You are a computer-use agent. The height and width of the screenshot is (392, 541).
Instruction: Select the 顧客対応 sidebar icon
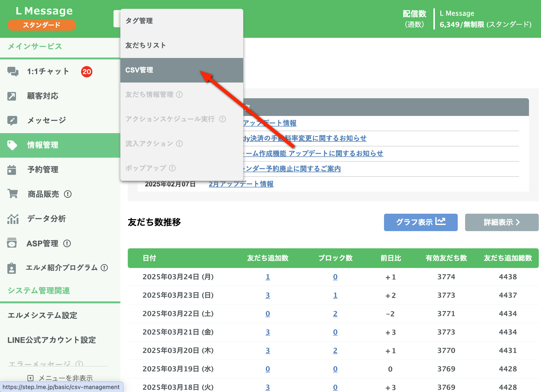pos(12,96)
